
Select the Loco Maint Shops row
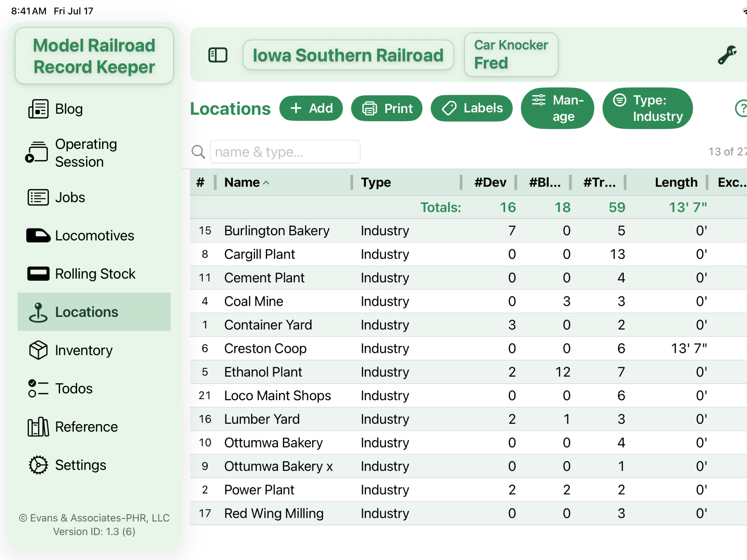coord(469,396)
